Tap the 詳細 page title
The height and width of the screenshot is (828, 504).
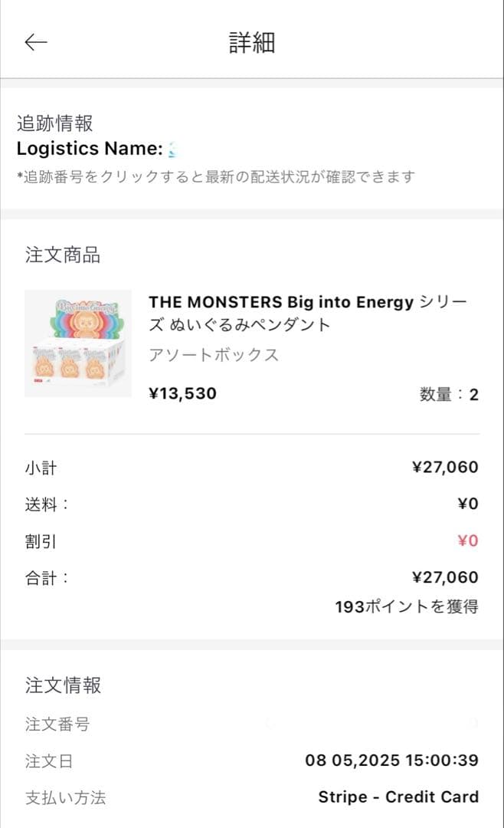point(252,43)
